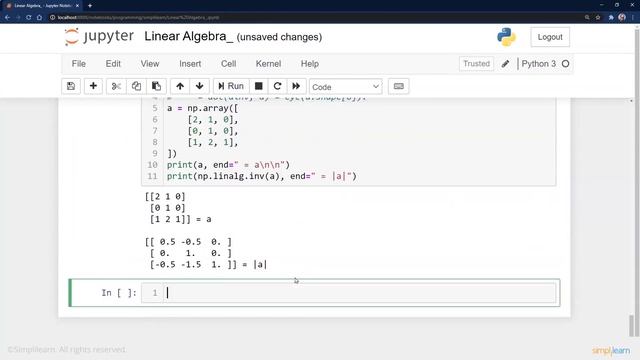Open the File menu
Screen dimensions: 640x360
pos(79,64)
